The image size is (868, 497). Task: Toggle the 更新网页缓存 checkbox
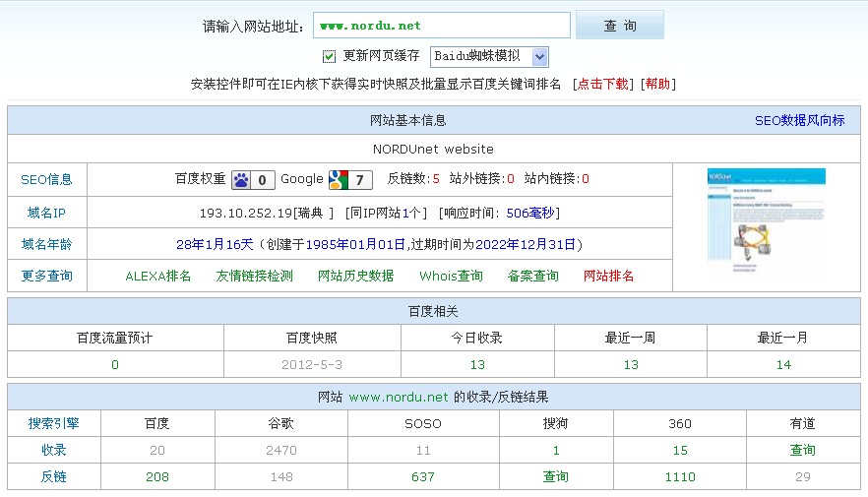[x=329, y=56]
